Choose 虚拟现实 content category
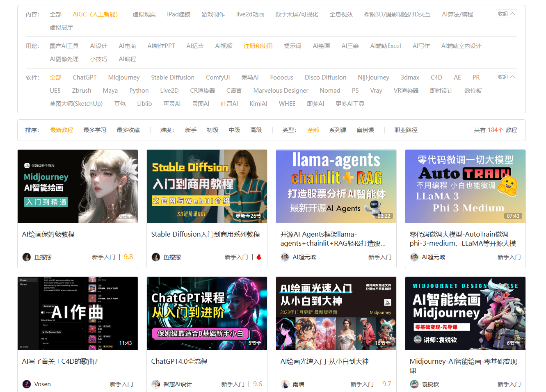Image resolution: width=546 pixels, height=392 pixels. click(144, 14)
